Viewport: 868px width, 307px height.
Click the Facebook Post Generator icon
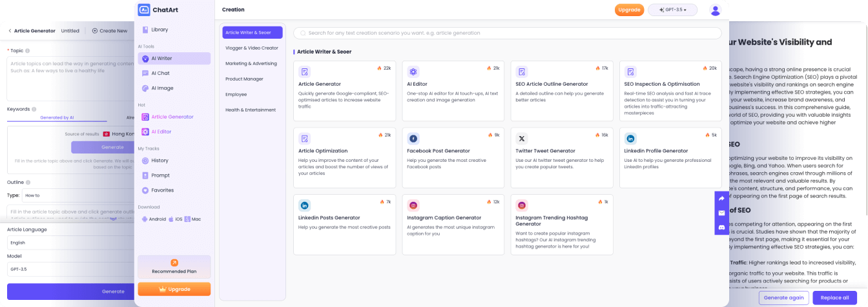pyautogui.click(x=413, y=139)
